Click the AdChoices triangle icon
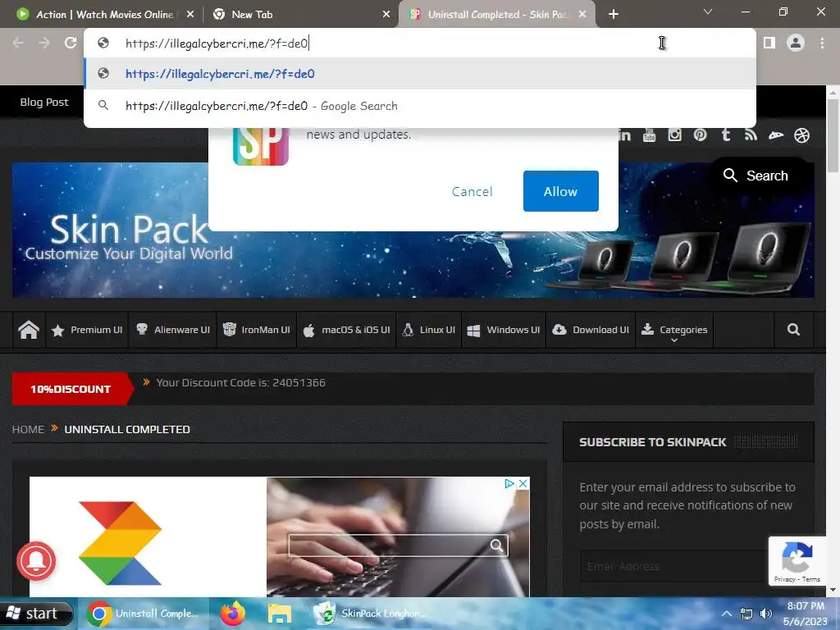The image size is (840, 630). click(509, 484)
